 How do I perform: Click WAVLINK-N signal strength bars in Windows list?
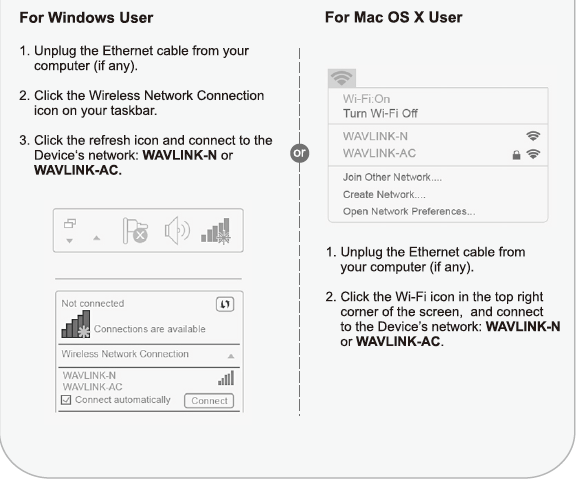pyautogui.click(x=226, y=378)
